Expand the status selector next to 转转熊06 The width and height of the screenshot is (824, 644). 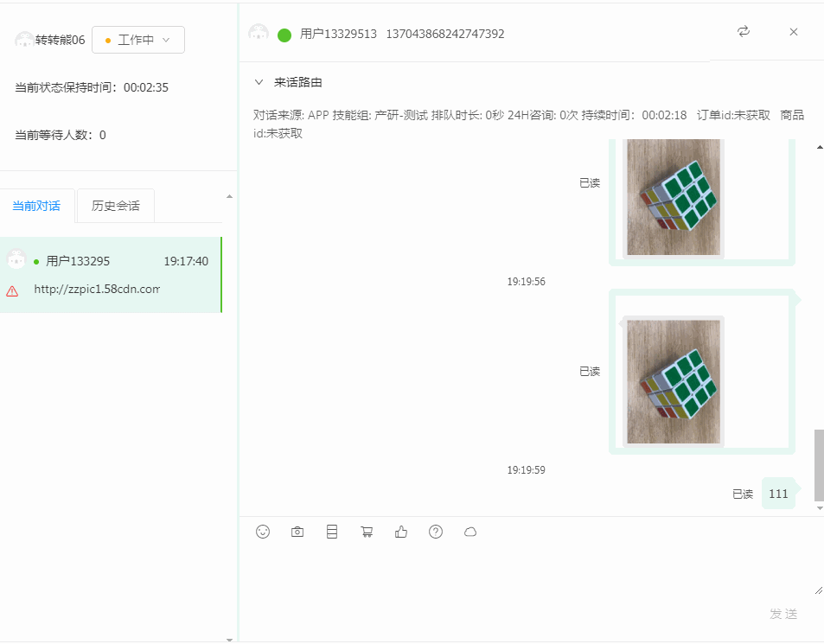[x=167, y=39]
